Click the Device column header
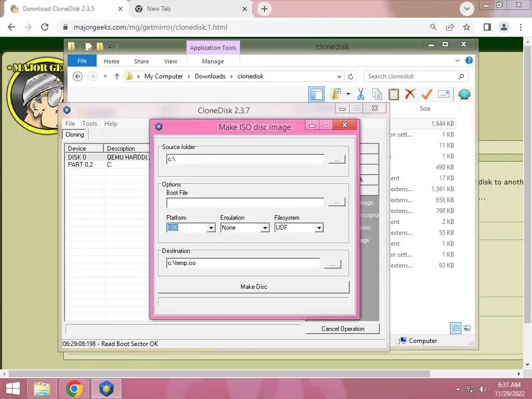Image resolution: width=532 pixels, height=399 pixels. click(x=84, y=148)
